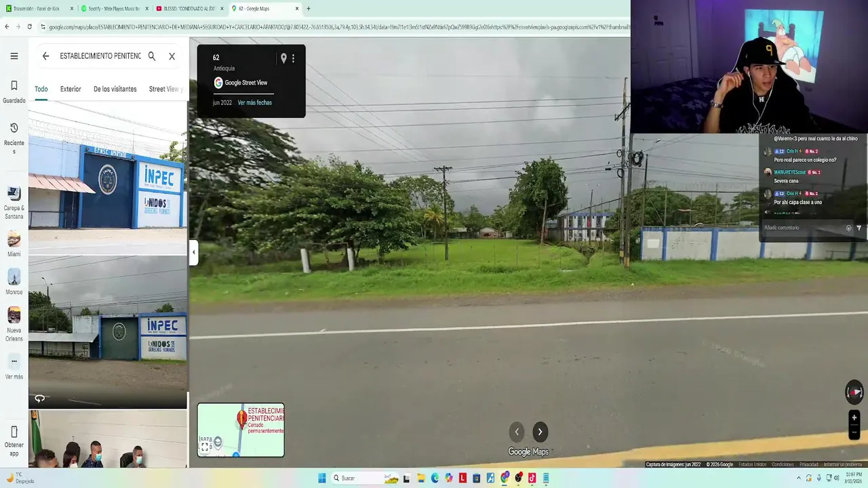The height and width of the screenshot is (488, 868).
Task: Open the photo of people wearing masks
Action: pyautogui.click(x=108, y=439)
